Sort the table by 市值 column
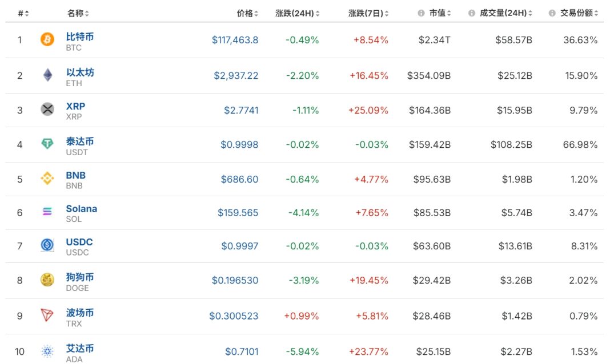This screenshot has width=610, height=364. (440, 13)
